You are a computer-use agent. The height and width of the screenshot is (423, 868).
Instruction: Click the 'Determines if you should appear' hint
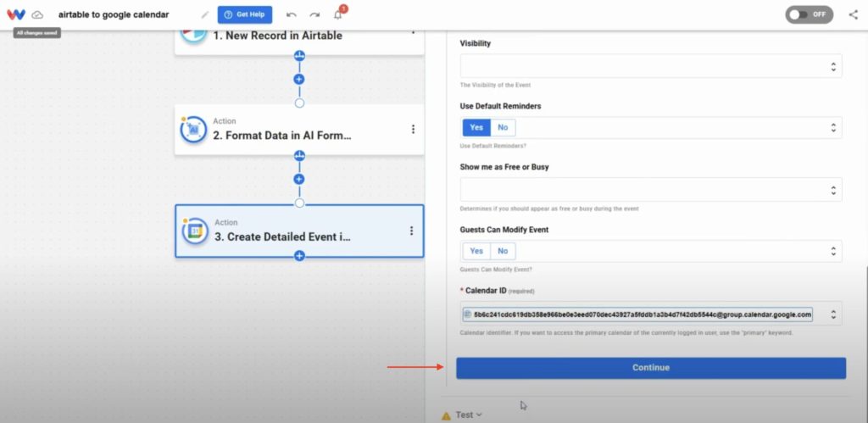549,209
